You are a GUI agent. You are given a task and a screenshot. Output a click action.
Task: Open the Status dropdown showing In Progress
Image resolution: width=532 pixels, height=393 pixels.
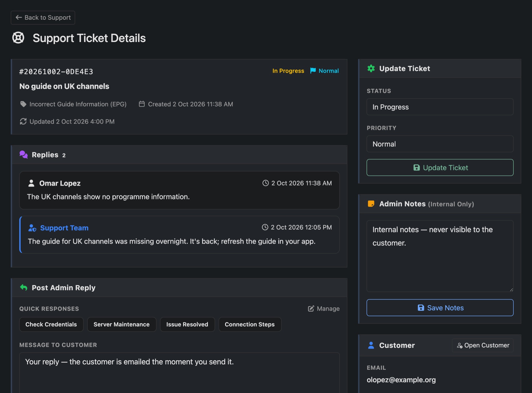[x=440, y=107]
